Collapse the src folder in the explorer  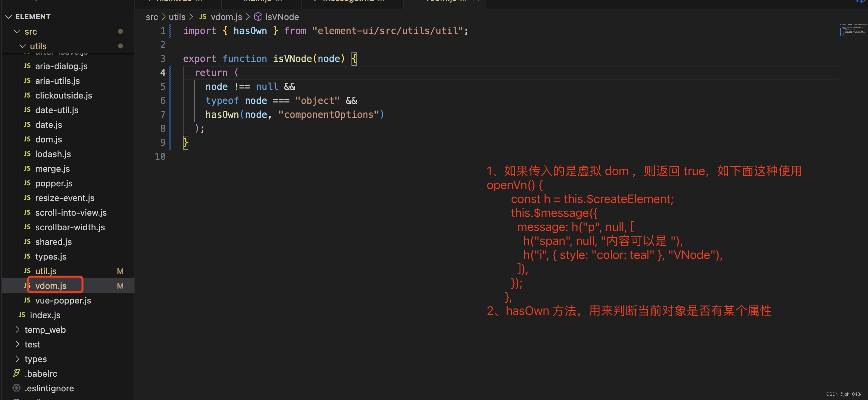[x=17, y=31]
